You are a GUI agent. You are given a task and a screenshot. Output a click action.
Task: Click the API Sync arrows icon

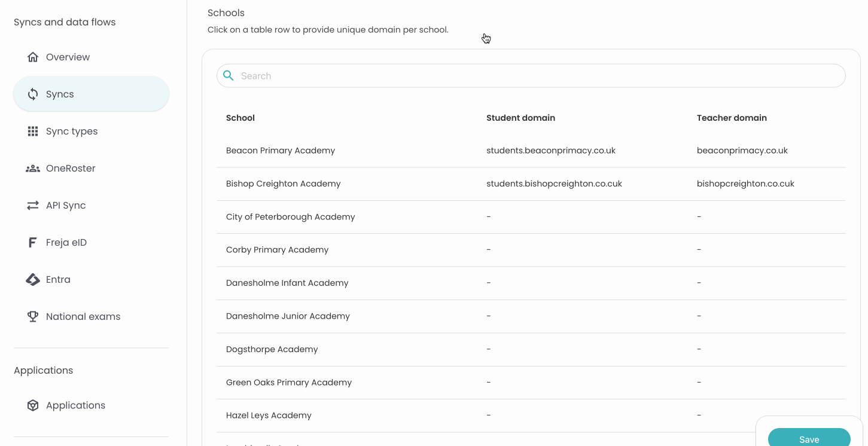click(33, 206)
